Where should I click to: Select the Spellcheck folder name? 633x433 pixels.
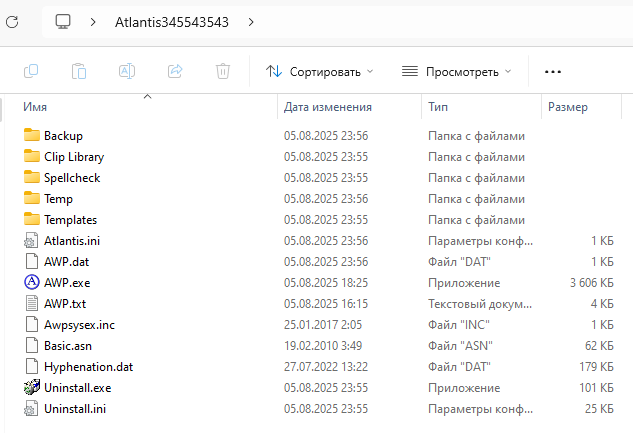click(x=72, y=178)
